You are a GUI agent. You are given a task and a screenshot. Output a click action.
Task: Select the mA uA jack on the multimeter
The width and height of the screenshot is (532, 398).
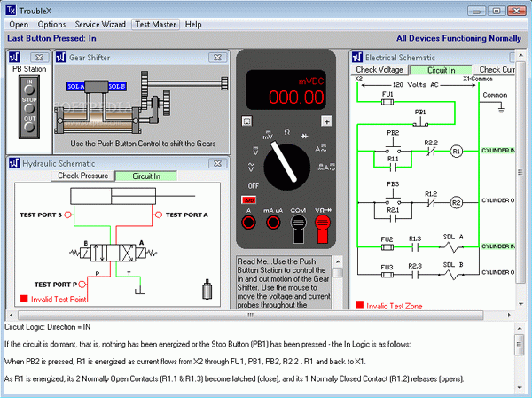click(273, 222)
